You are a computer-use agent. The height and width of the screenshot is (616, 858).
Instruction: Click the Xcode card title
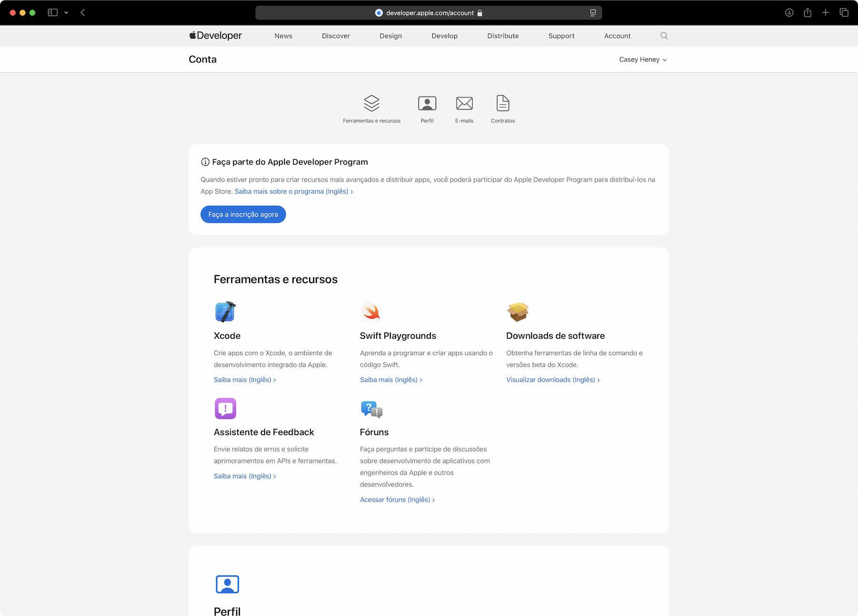coord(227,336)
